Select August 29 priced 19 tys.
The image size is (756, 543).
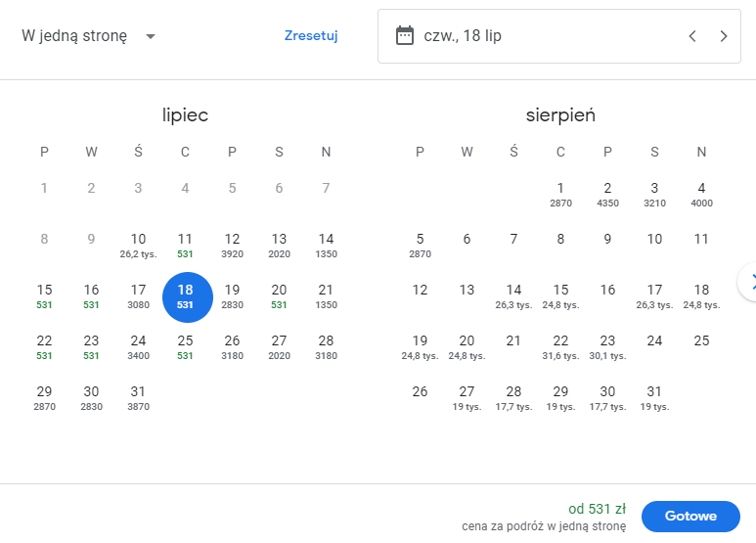[560, 398]
